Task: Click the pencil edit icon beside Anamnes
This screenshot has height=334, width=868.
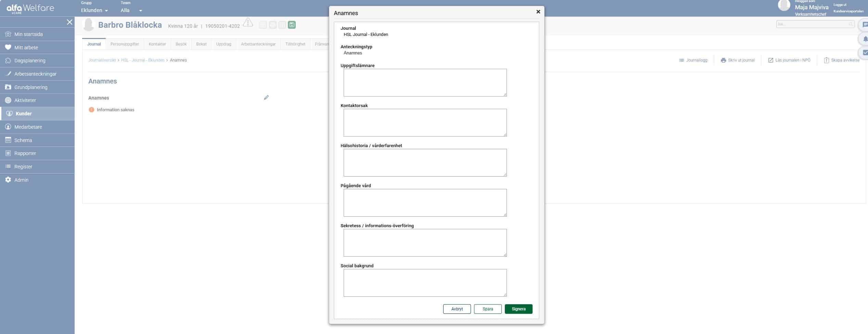Action: (266, 98)
